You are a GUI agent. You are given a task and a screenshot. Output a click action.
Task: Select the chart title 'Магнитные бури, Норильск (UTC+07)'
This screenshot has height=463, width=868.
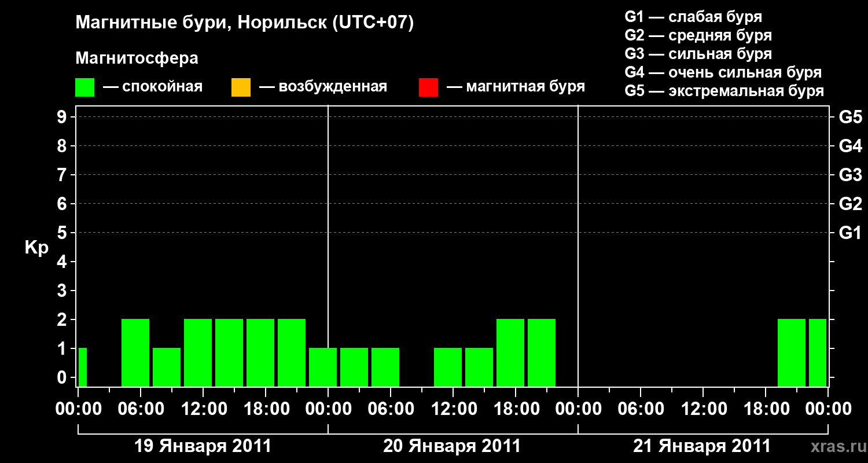pos(245,23)
